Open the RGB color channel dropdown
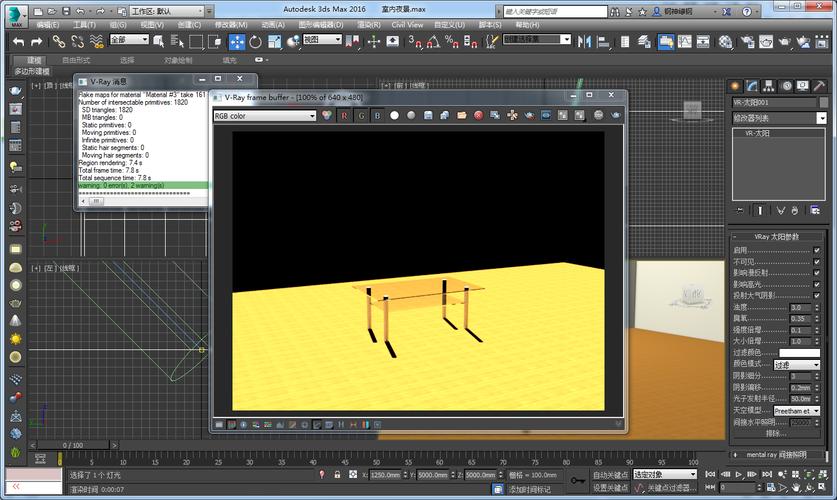This screenshot has height=500, width=837. (x=264, y=115)
